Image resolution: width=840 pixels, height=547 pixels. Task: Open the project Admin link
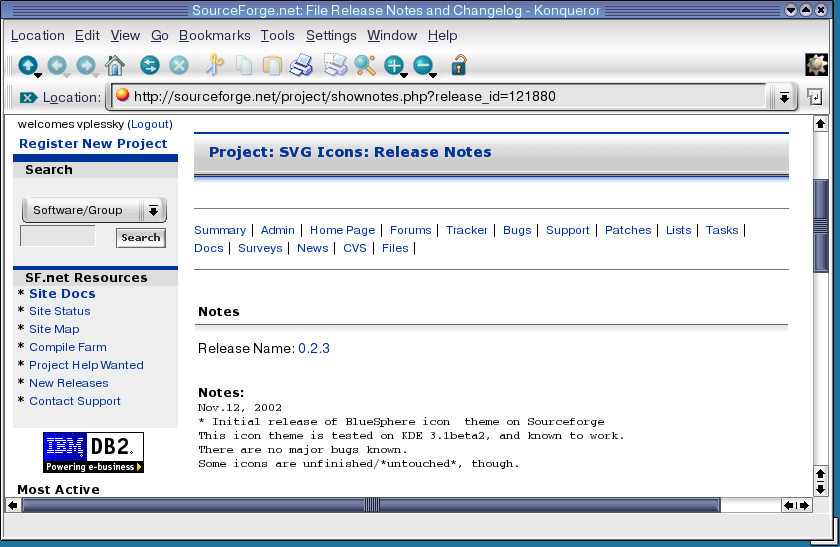click(x=278, y=230)
